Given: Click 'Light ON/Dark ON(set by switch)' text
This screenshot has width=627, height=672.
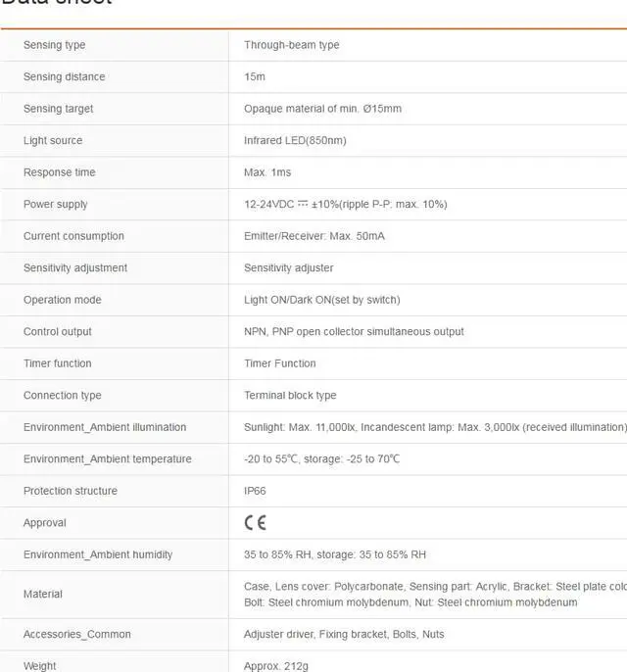Looking at the screenshot, I should point(321,300).
